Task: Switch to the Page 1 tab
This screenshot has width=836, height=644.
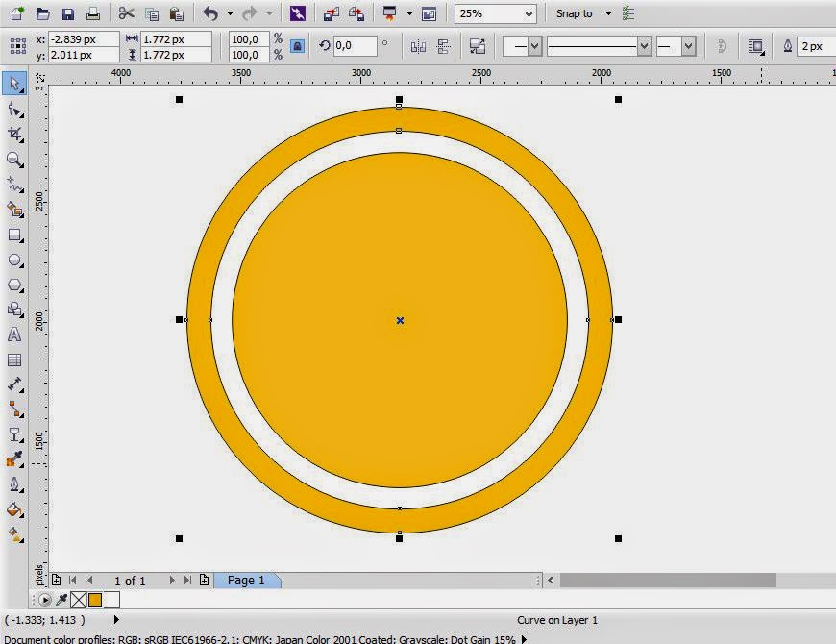Action: coord(246,580)
